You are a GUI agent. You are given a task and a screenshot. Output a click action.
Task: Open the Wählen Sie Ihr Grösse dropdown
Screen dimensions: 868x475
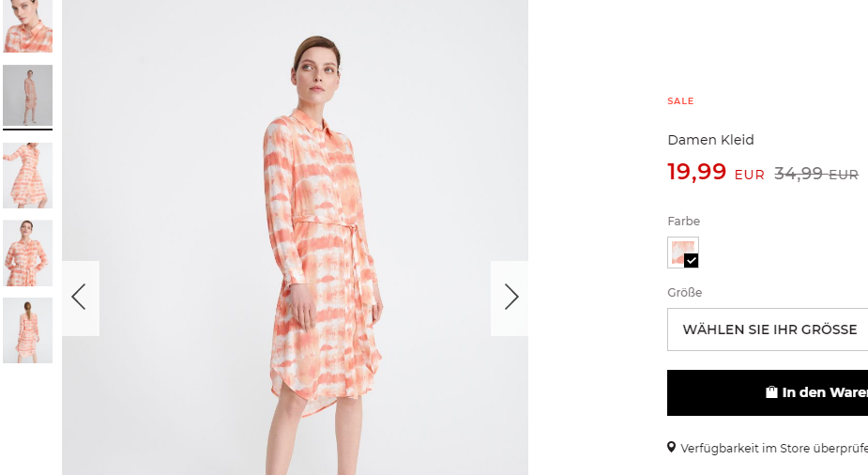click(x=768, y=329)
